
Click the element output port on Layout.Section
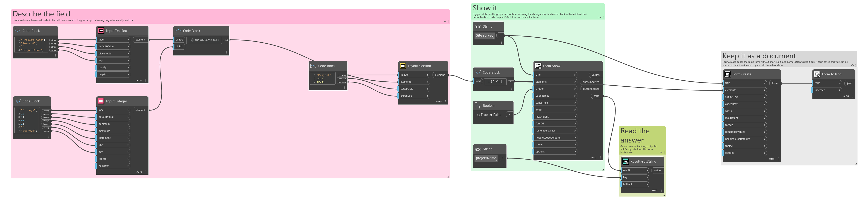(x=440, y=75)
